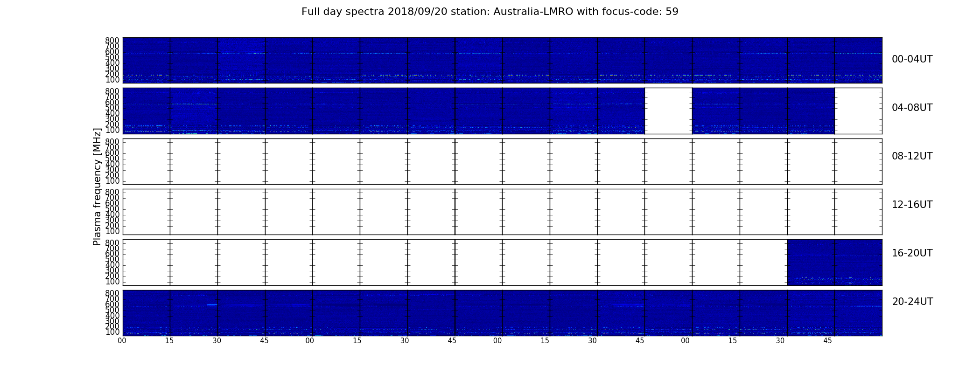980x373 pixels.
Task: Click the empty 12-16UT spectrogram panel
Action: [x=502, y=212]
